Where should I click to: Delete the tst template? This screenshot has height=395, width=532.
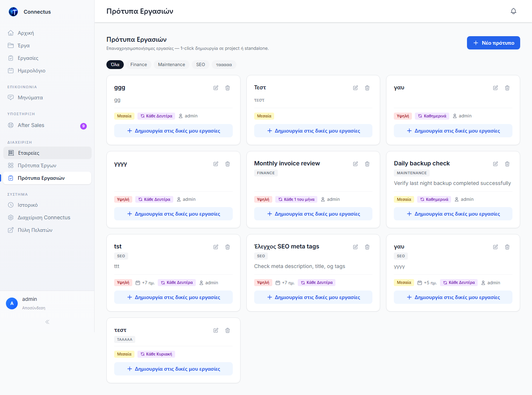(228, 247)
